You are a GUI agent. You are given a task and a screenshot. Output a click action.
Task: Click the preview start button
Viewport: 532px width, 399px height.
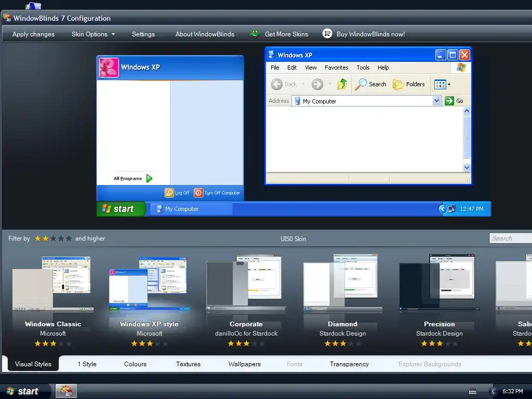(x=121, y=209)
